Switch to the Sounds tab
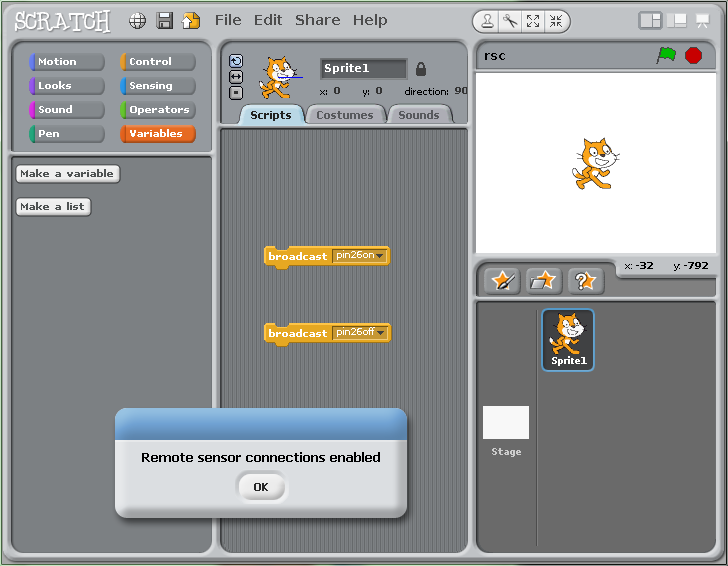The width and height of the screenshot is (728, 566). 419,115
